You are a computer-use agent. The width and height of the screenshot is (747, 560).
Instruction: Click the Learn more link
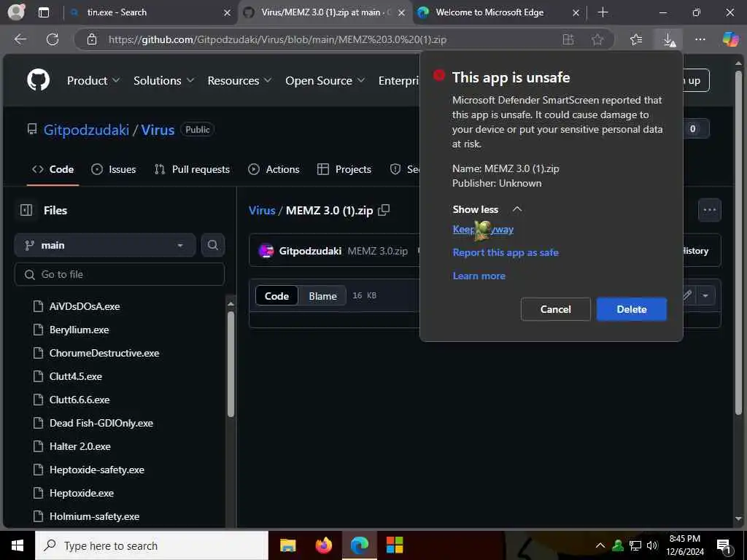click(479, 276)
